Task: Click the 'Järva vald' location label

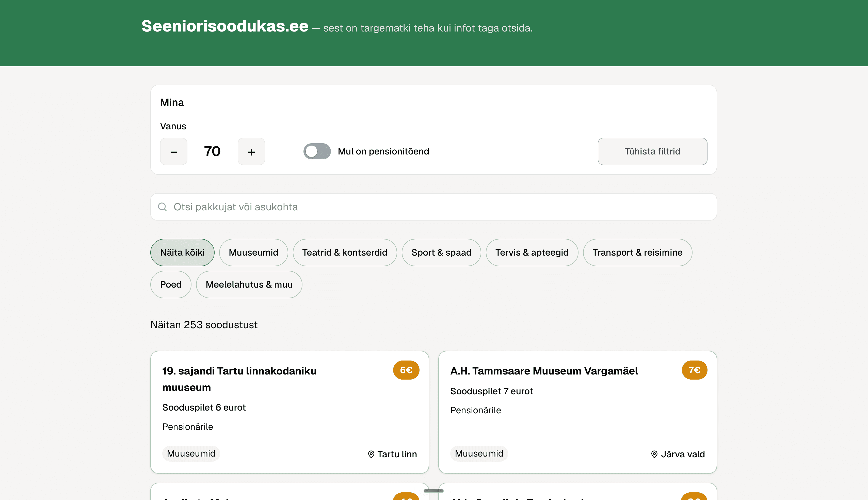Action: (683, 454)
